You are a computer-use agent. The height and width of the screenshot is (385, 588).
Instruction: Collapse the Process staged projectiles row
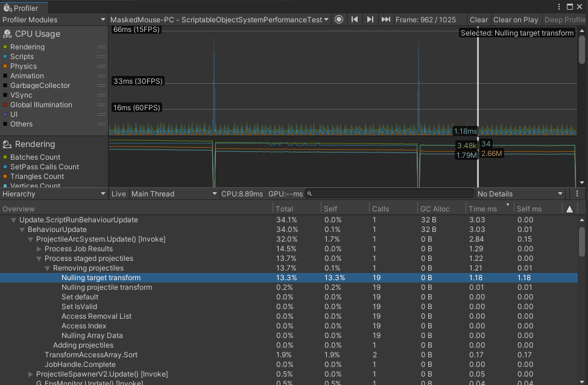pyautogui.click(x=39, y=258)
